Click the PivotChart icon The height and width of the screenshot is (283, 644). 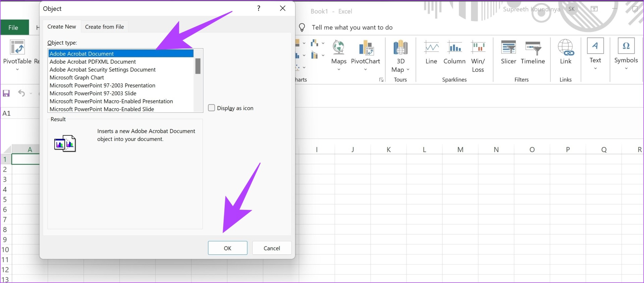click(x=366, y=48)
